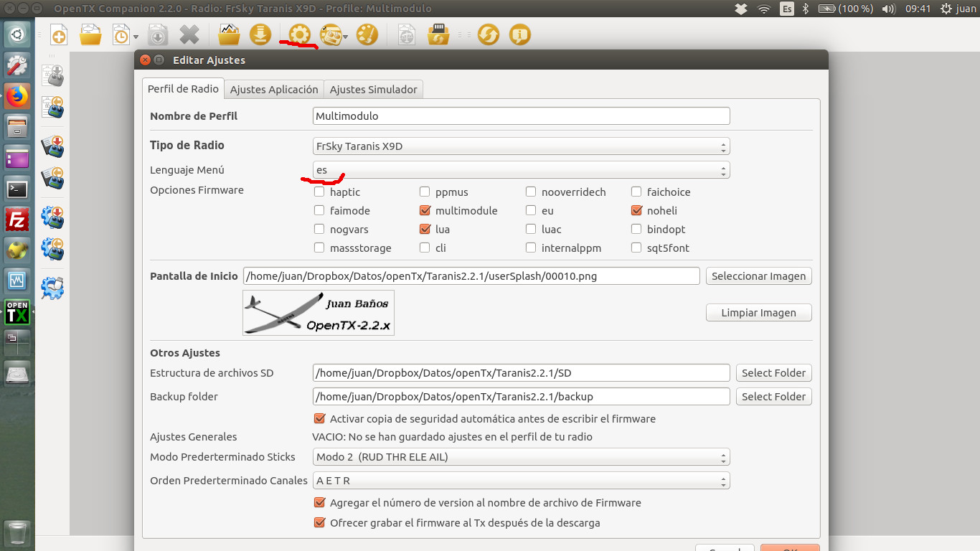Click the SD card sync icon
This screenshot has width=980, height=551.
[x=438, y=34]
